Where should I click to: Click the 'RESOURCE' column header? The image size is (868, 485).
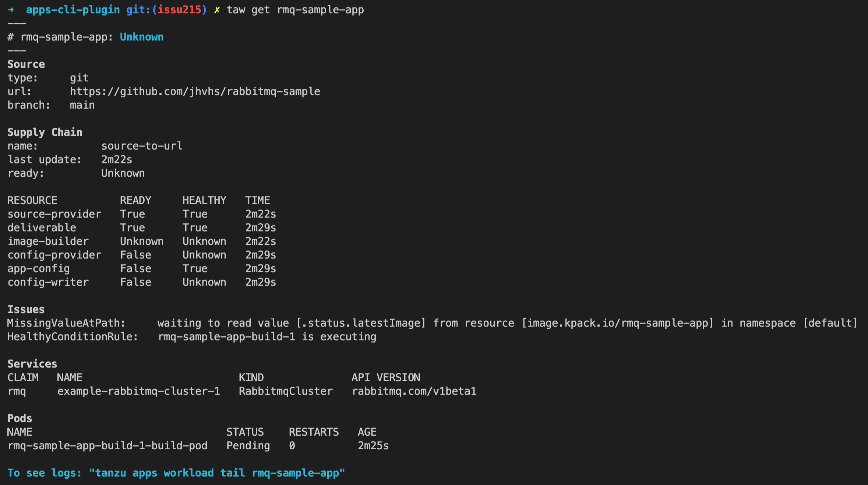pos(32,201)
